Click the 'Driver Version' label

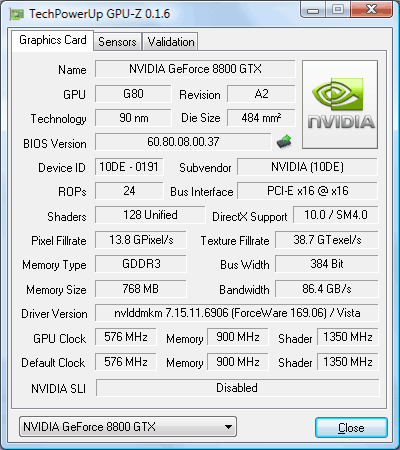[x=54, y=314]
